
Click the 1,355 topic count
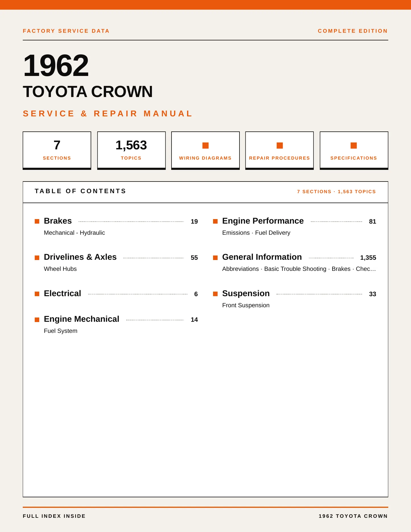coord(368,258)
